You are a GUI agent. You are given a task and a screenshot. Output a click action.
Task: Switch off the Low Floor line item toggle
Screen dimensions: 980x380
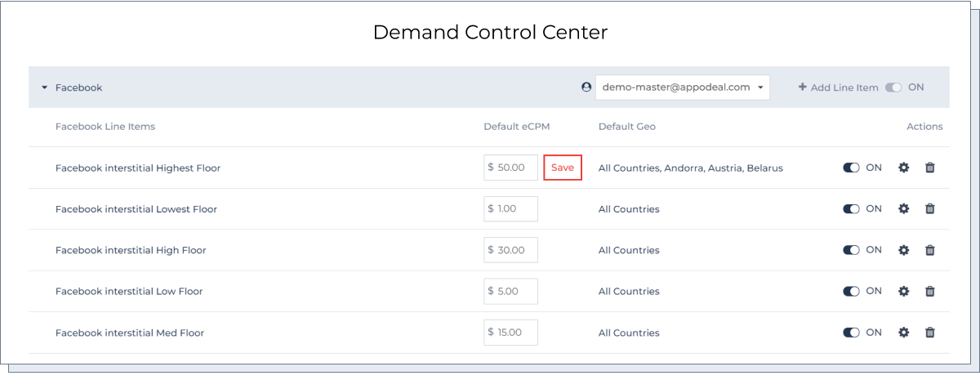[x=851, y=291]
